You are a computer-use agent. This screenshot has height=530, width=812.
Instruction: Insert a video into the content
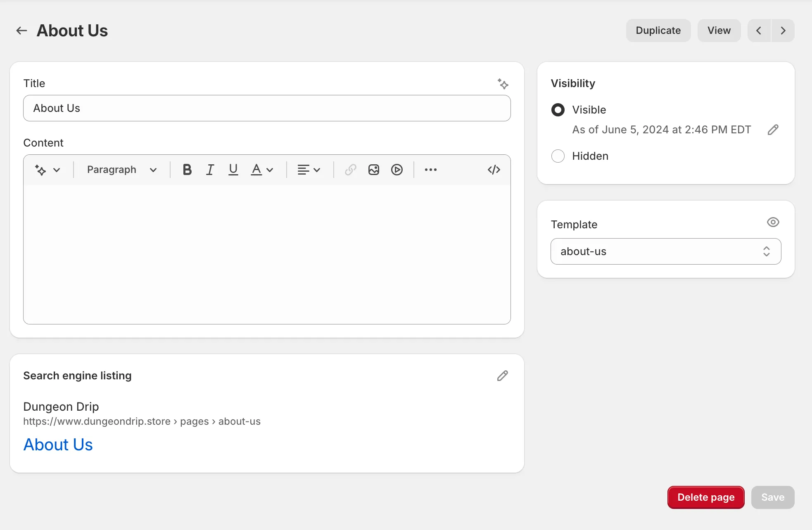click(x=397, y=169)
